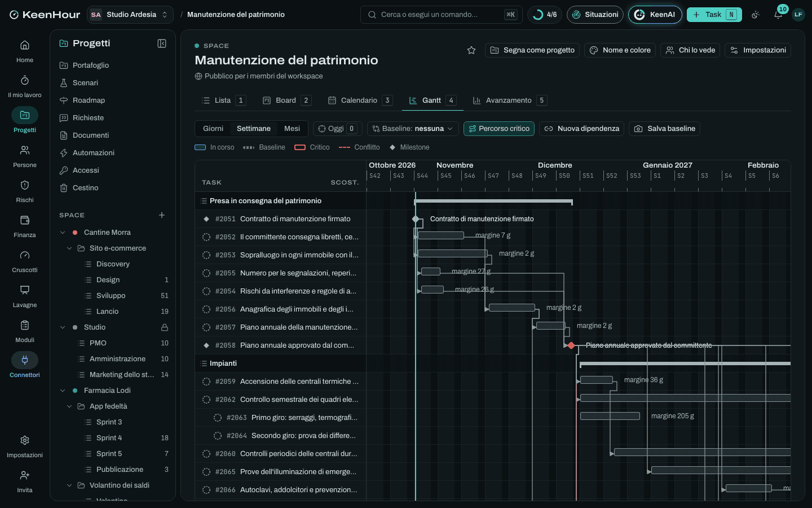Select the Settimane timeline scale
812x508 pixels.
point(254,129)
